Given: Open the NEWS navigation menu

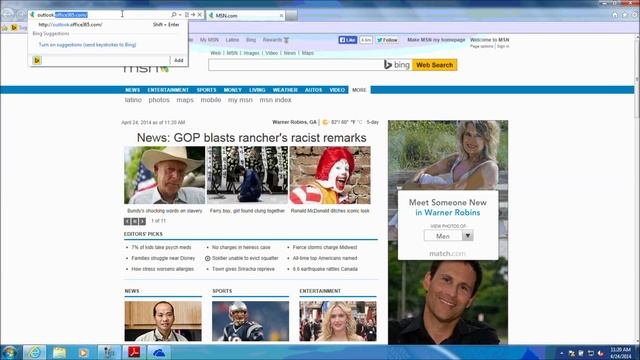Looking at the screenshot, I should [x=133, y=90].
